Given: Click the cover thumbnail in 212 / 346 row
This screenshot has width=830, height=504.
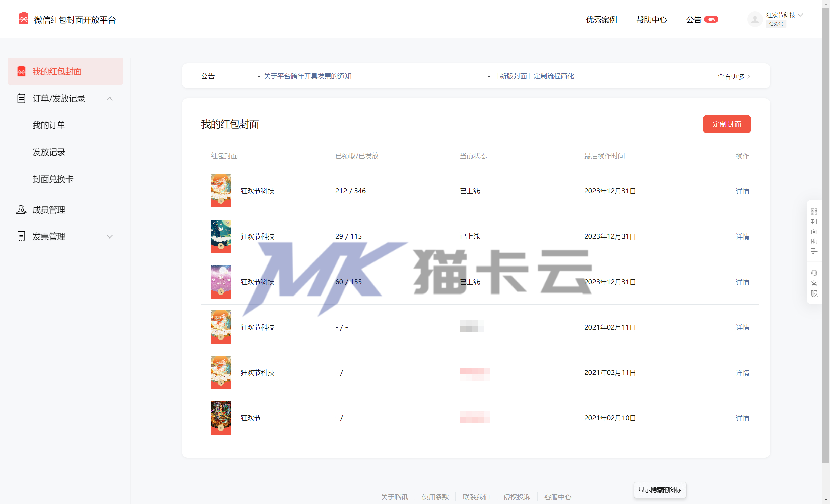Looking at the screenshot, I should point(221,191).
